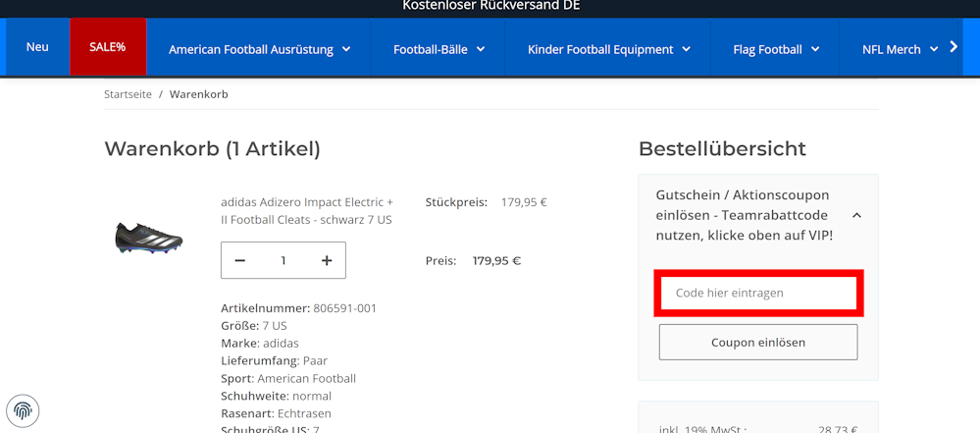Click Coupon einlösen button
This screenshot has width=980, height=433.
758,343
